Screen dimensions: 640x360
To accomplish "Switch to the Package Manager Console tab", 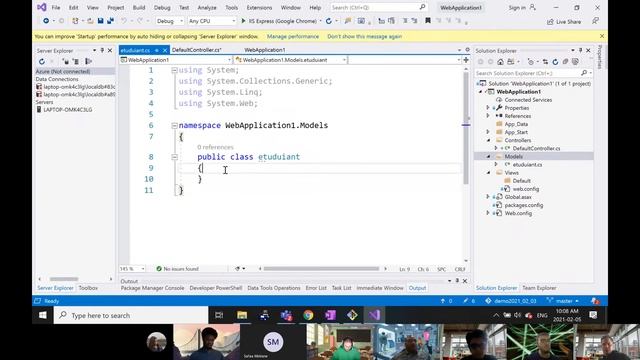I will point(152,288).
